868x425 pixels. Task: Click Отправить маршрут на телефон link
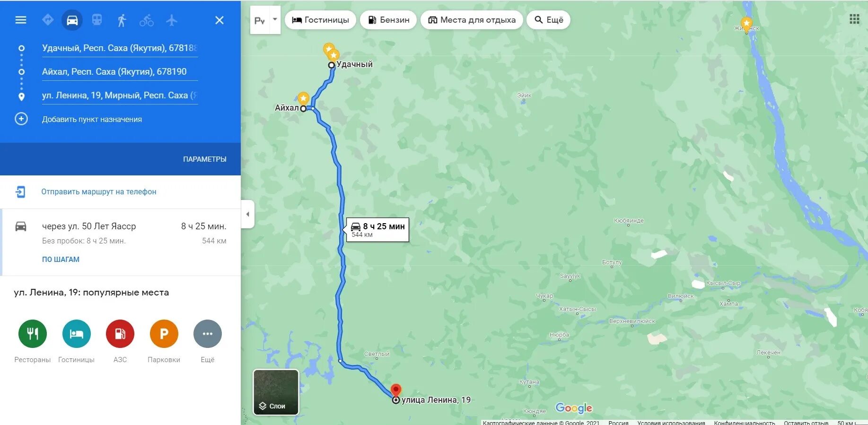pyautogui.click(x=99, y=191)
